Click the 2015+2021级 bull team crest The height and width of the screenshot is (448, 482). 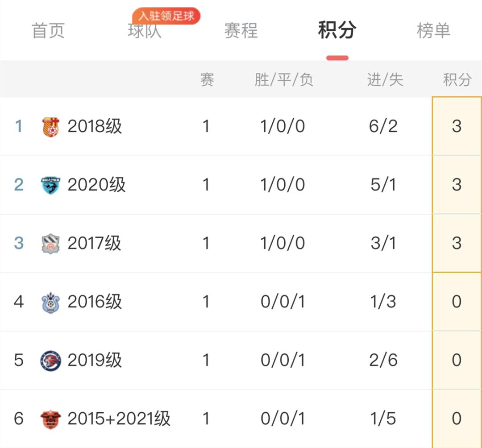tap(50, 419)
